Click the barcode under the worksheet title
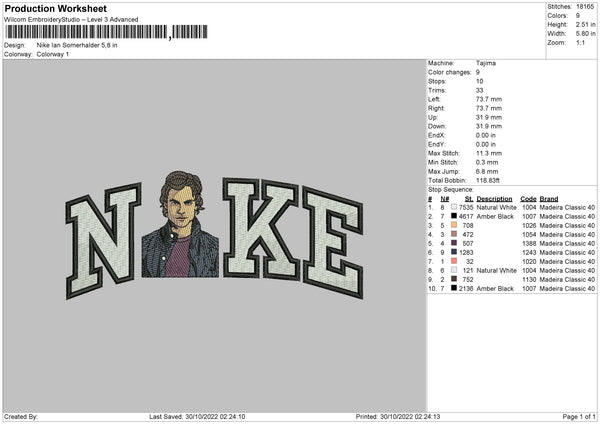The image size is (600, 424). click(106, 32)
